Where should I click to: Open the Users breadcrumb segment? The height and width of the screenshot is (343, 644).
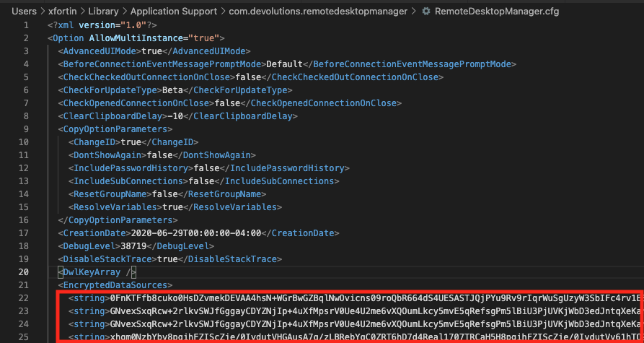point(24,11)
